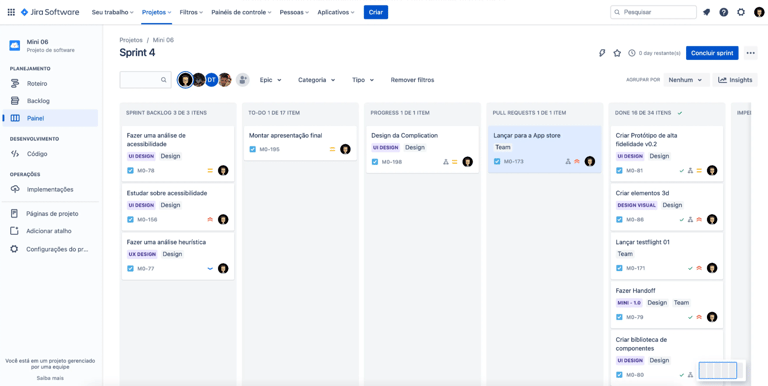768x386 pixels.
Task: Click the Saiba mais link
Action: click(50, 378)
